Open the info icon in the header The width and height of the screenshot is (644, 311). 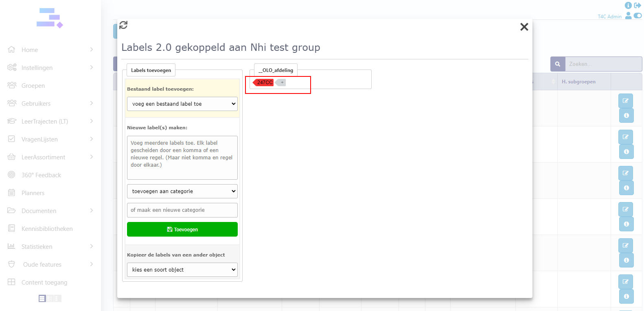pos(628,5)
